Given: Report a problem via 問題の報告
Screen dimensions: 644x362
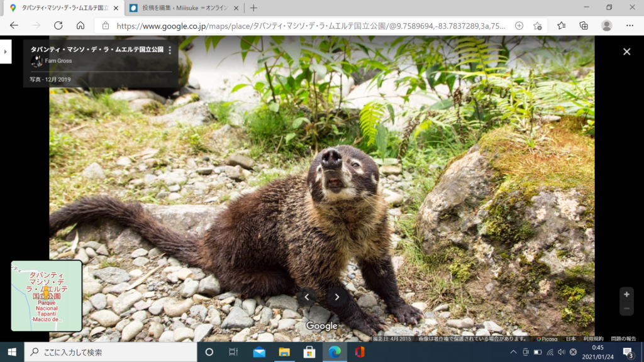Looking at the screenshot, I should (x=623, y=339).
